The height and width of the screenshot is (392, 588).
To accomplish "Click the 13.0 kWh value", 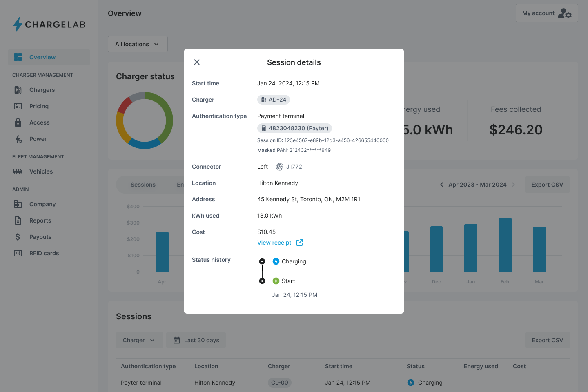I will tap(269, 216).
